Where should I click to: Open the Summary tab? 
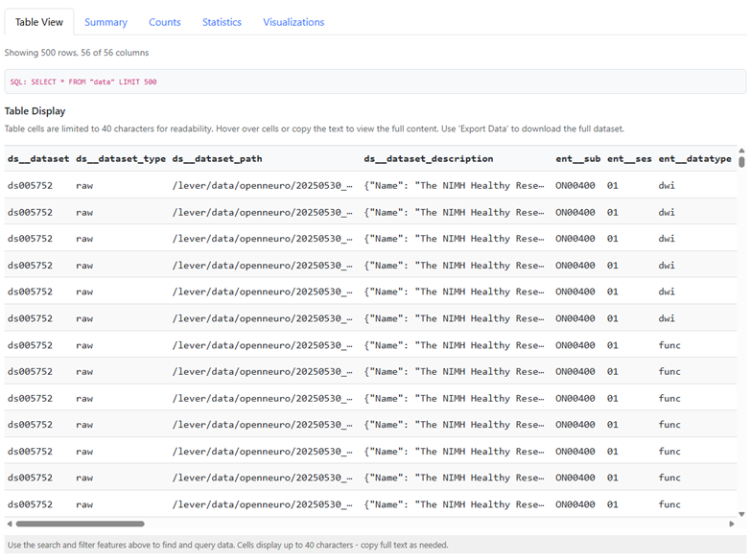[106, 22]
